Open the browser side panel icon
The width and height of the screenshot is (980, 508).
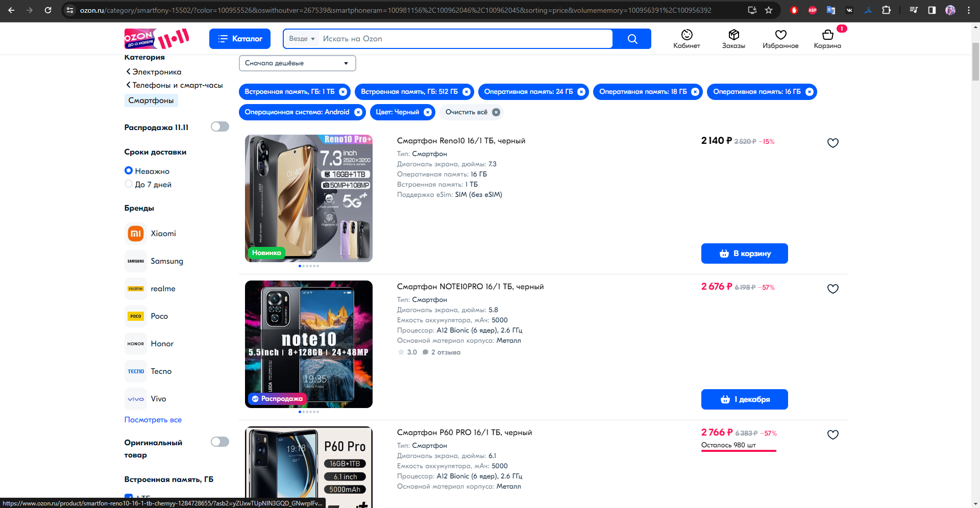[932, 10]
